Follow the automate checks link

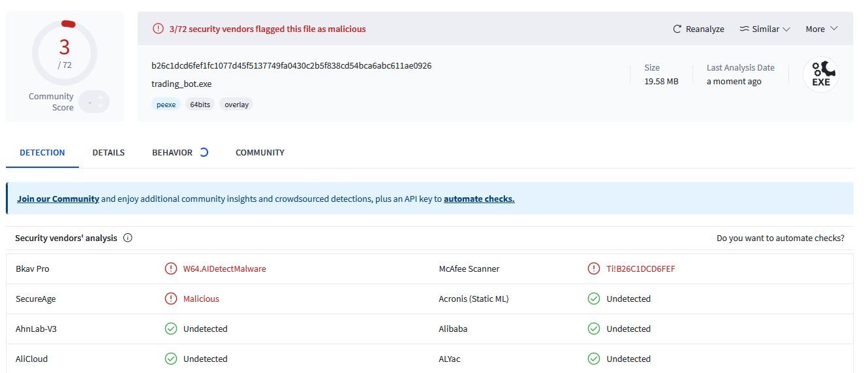coord(479,199)
